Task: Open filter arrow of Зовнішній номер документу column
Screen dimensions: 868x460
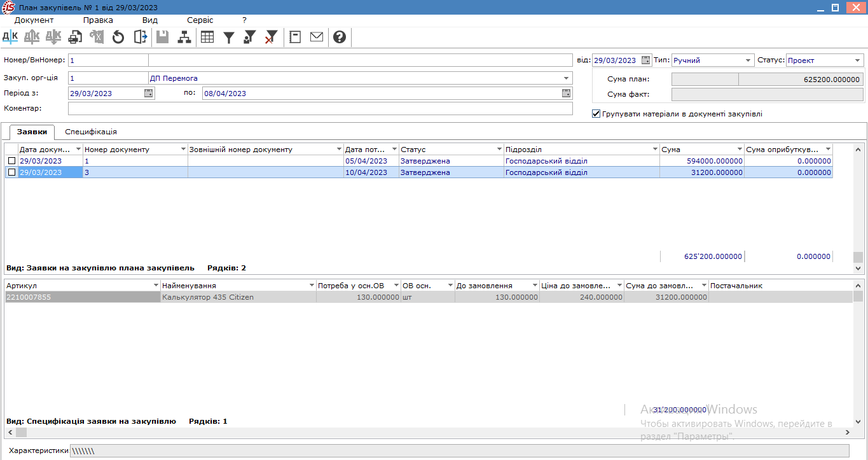Action: 338,150
